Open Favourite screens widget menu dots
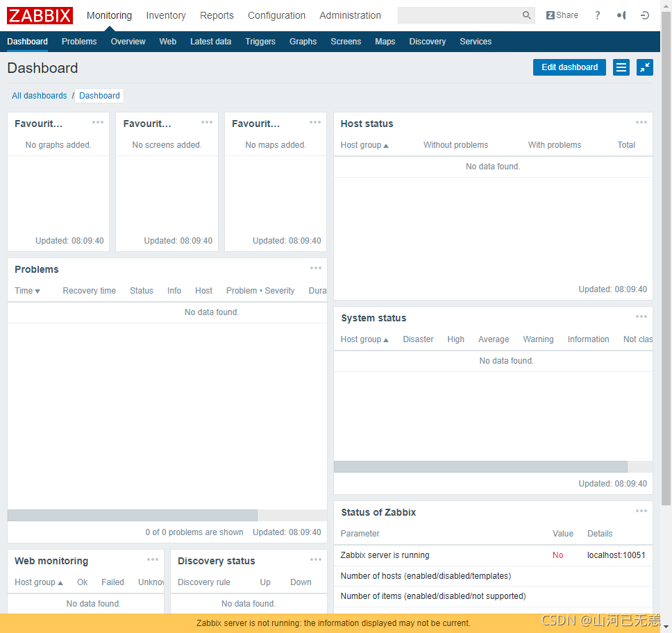 pyautogui.click(x=207, y=122)
